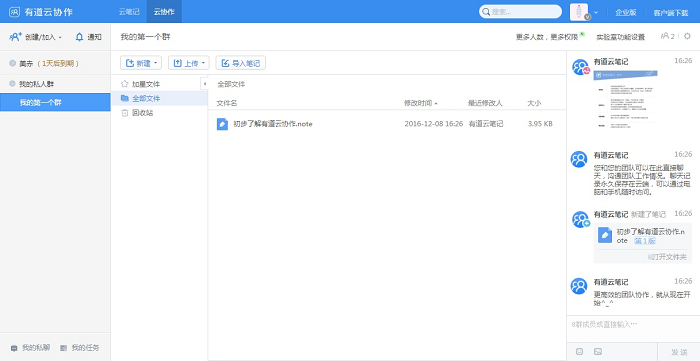This screenshot has height=361, width=700.
Task: Select the 全部文件 folder
Action: point(159,98)
